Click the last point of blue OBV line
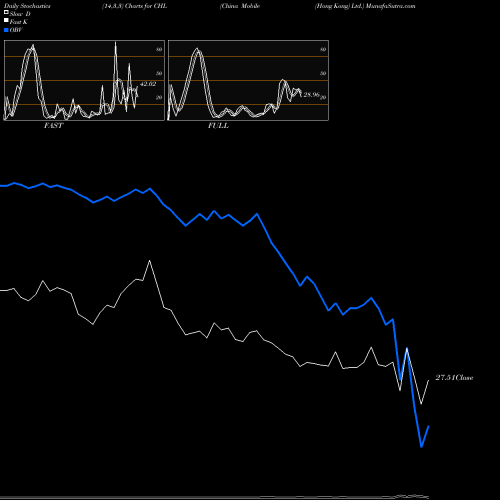 click(429, 426)
